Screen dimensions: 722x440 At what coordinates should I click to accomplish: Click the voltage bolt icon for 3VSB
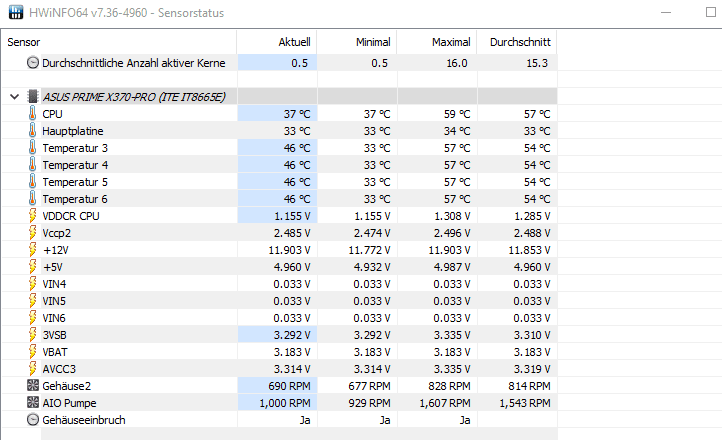pyautogui.click(x=32, y=335)
